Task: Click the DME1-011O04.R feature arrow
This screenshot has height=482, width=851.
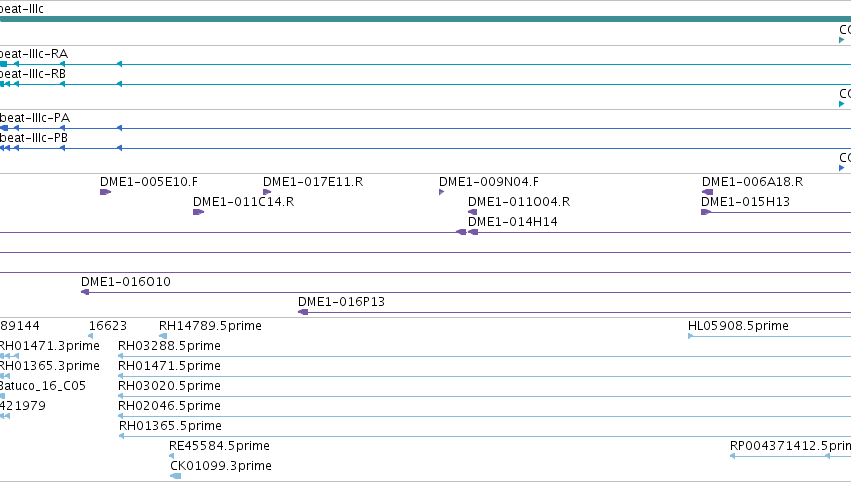Action: click(472, 212)
